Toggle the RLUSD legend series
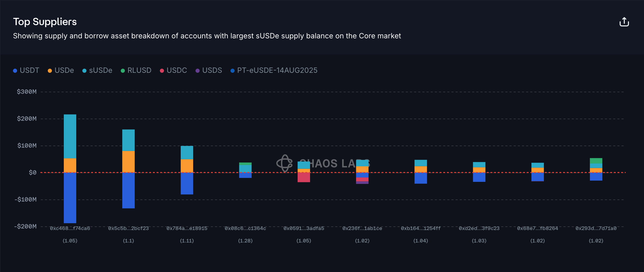Viewport: 644px width, 272px height. (136, 70)
